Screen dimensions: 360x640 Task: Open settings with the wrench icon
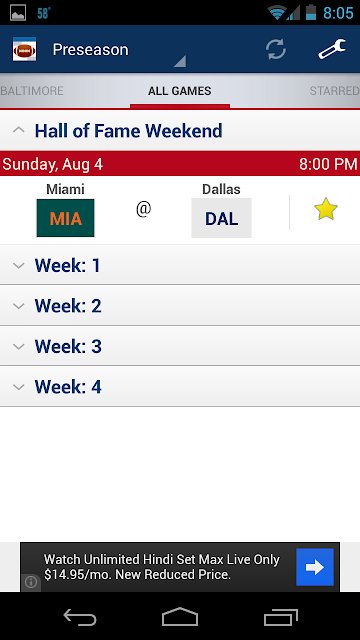(332, 49)
